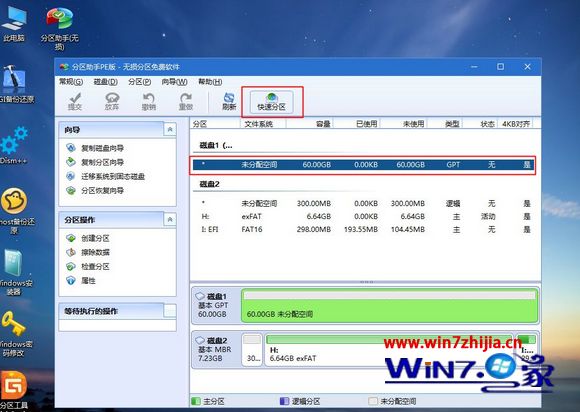Select the 300.00MB 未分配空间 row on 磁盘2
The width and height of the screenshot is (580, 412).
(364, 203)
